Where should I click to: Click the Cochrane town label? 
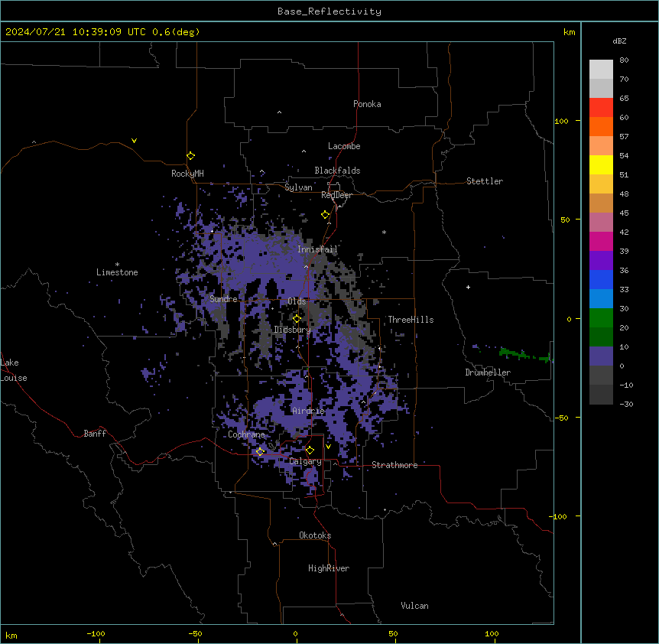tap(246, 434)
